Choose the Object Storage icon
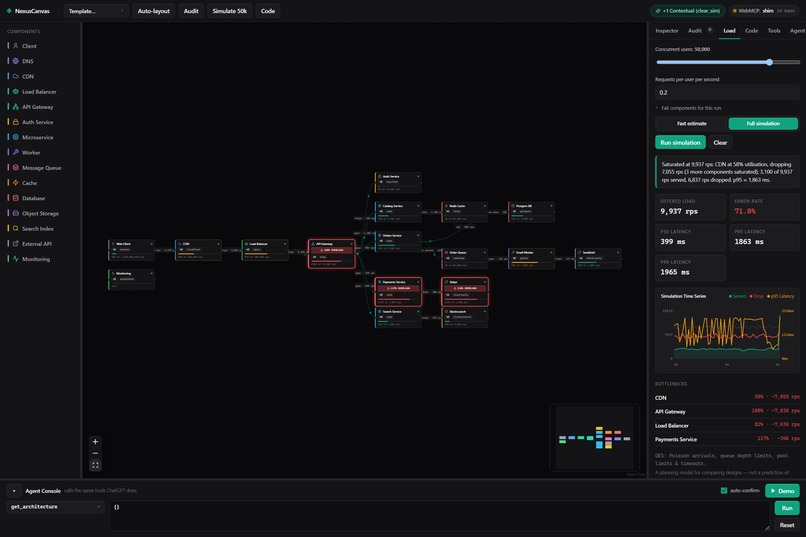The width and height of the screenshot is (806, 537). point(15,213)
